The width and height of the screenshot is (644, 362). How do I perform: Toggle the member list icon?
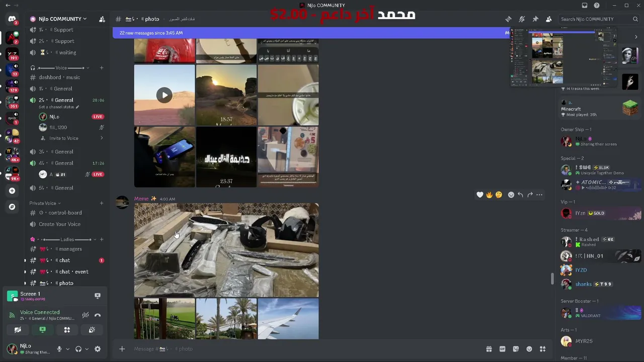549,19
